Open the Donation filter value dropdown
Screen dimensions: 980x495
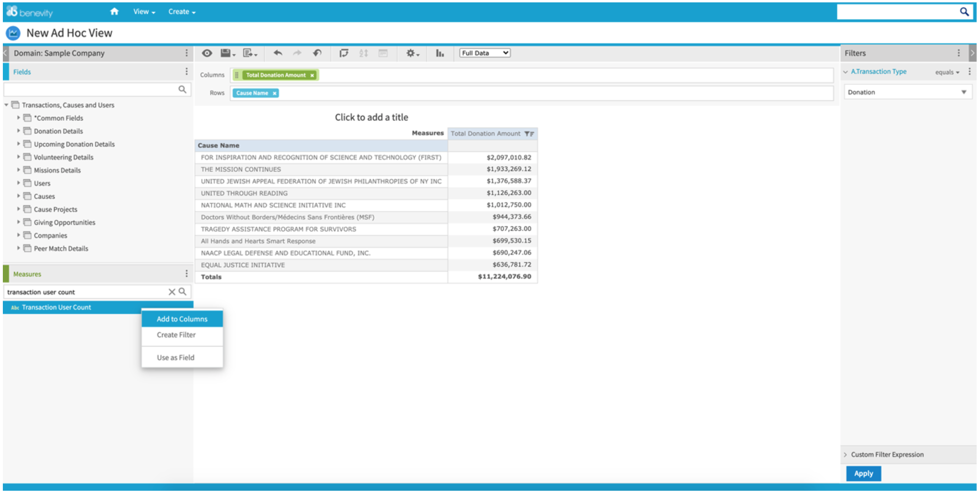[964, 92]
